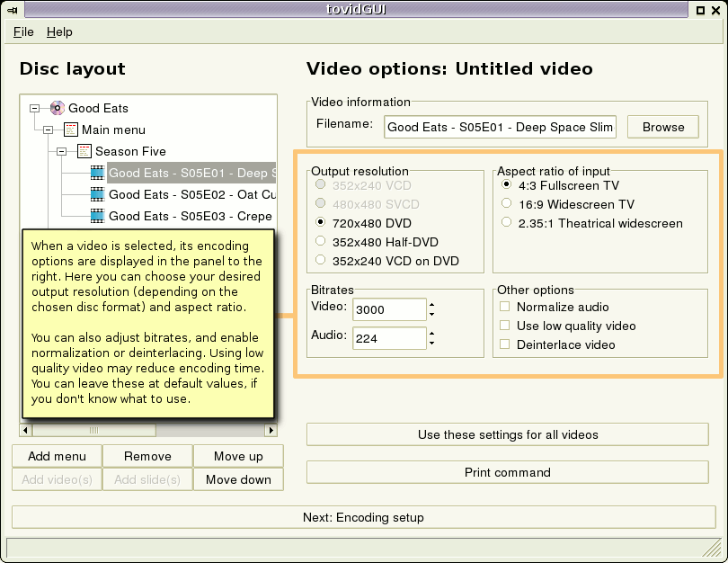Screen dimensions: 728x563
Task: Click the disc icon beside Good Eats
Action: tap(57, 107)
